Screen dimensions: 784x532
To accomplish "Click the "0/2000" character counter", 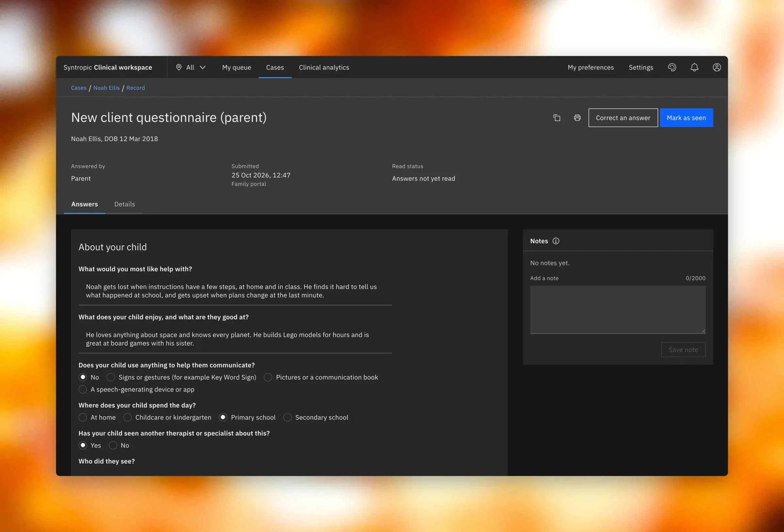I will click(x=695, y=278).
